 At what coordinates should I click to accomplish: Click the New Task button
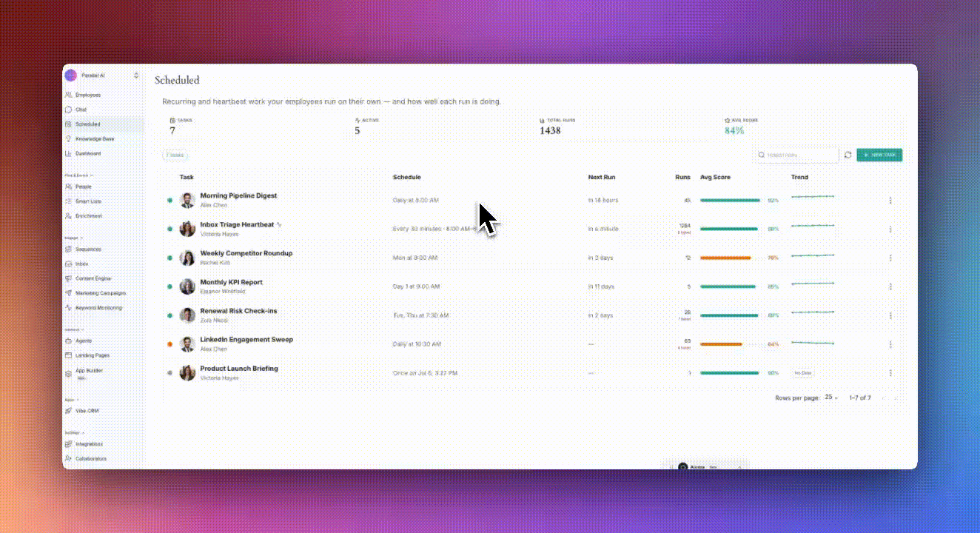click(879, 155)
